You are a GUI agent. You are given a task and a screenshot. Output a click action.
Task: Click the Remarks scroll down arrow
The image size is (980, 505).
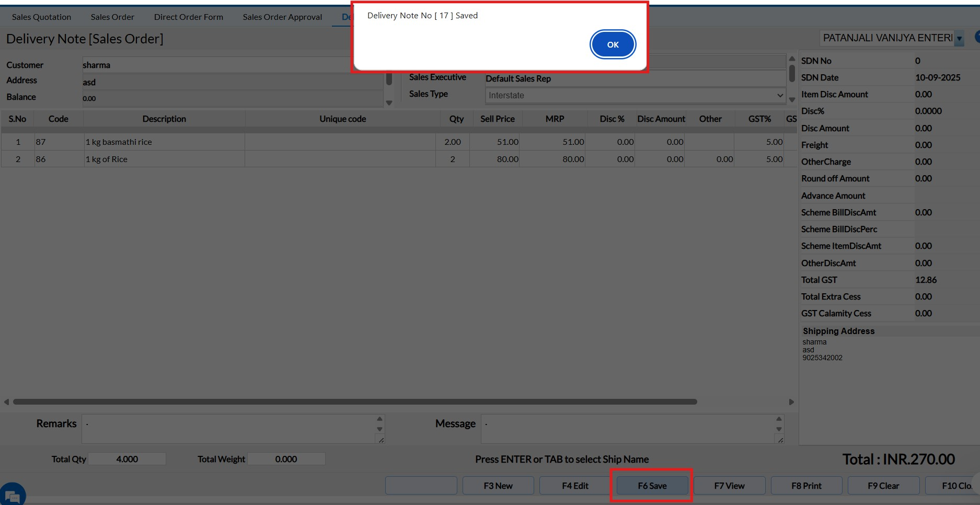[380, 429]
